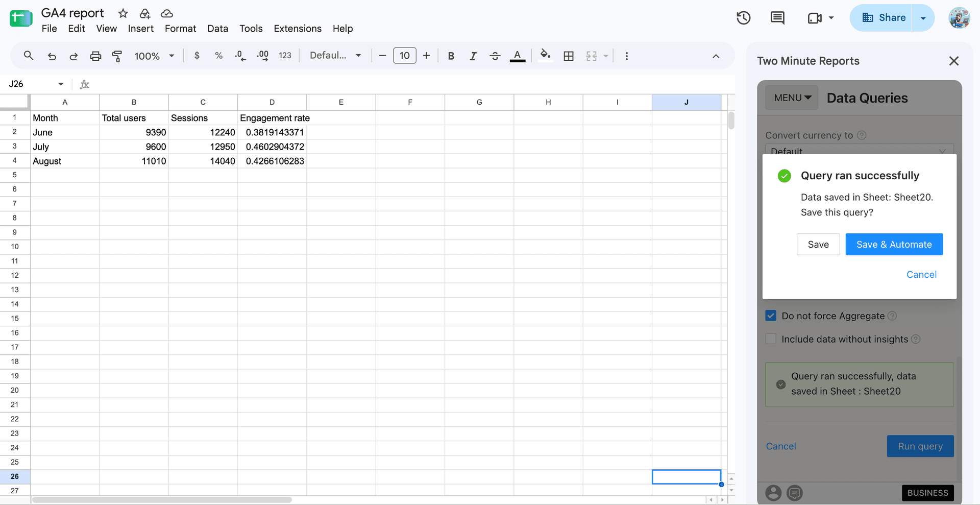Toggle italic formatting
Screen dimensions: 980x505
pos(473,56)
